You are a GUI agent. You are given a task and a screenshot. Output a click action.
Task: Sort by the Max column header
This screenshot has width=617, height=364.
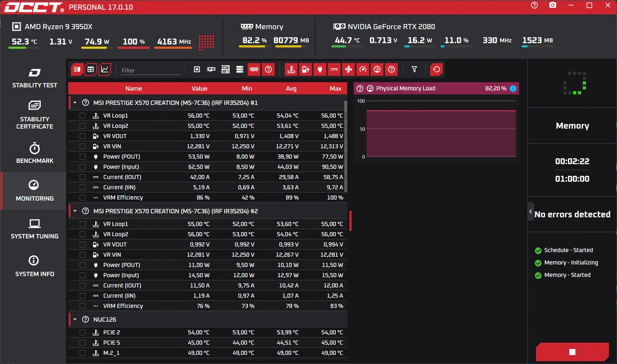(336, 88)
